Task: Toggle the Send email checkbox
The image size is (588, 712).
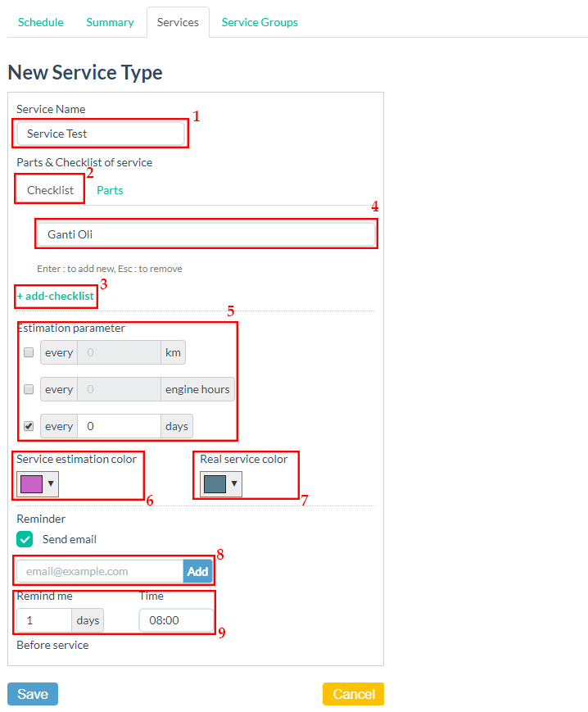Action: click(x=25, y=539)
